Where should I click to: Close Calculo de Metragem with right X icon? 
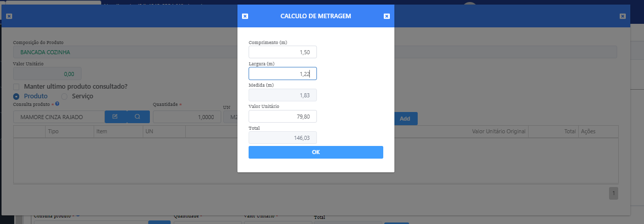tap(387, 16)
